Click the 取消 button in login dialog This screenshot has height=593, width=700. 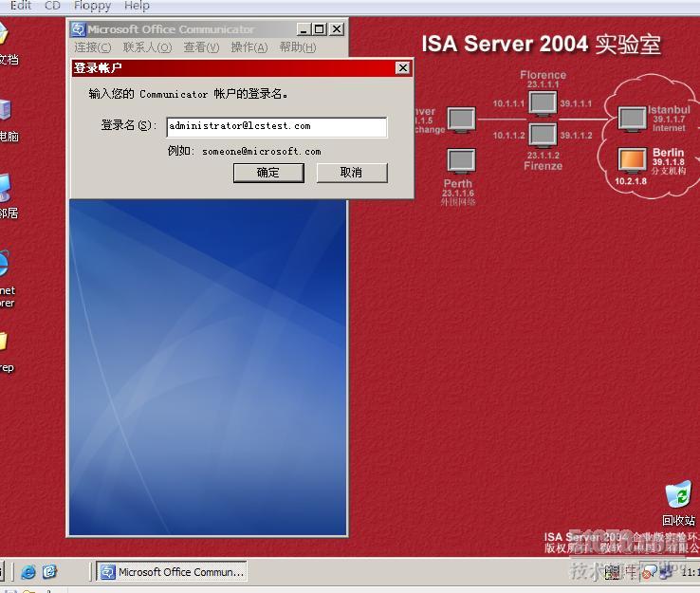pos(352,173)
